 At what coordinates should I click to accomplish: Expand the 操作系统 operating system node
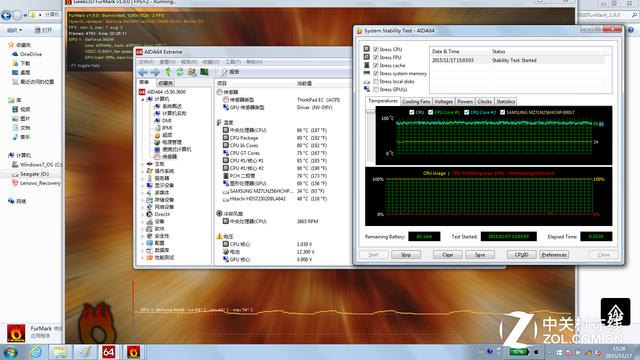(143, 171)
